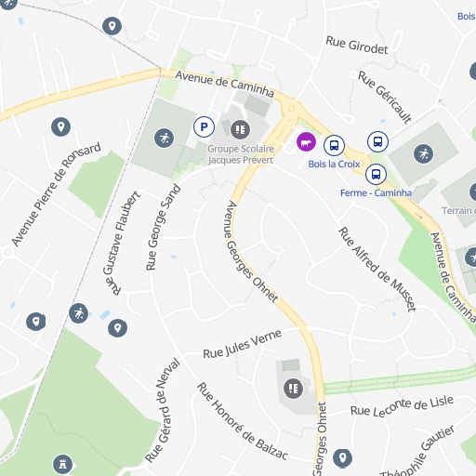The width and height of the screenshot is (476, 476).
Task: Select the location pin at the top of the map
Action: pos(112,26)
